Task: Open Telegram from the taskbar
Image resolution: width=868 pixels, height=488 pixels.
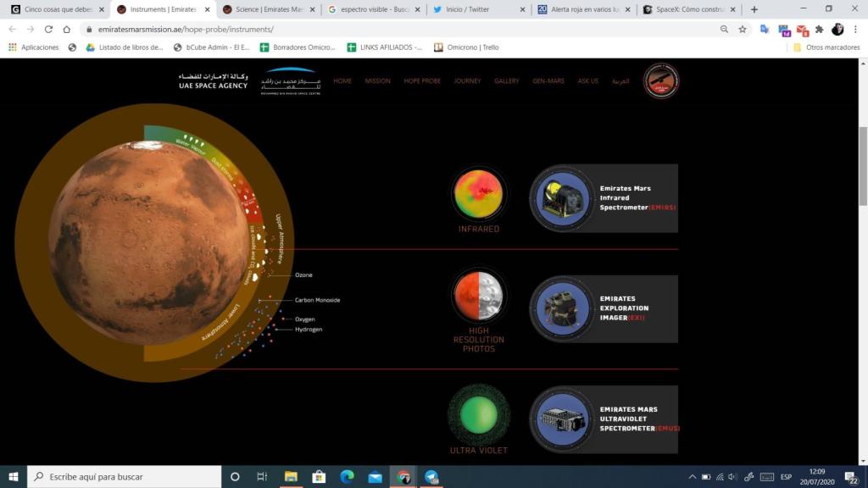Action: (x=431, y=476)
